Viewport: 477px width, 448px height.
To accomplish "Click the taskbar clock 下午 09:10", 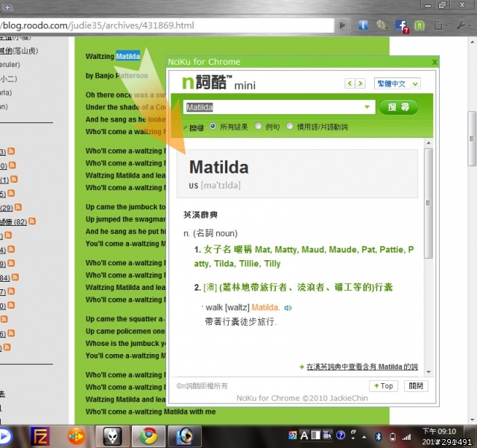I will tap(439, 432).
